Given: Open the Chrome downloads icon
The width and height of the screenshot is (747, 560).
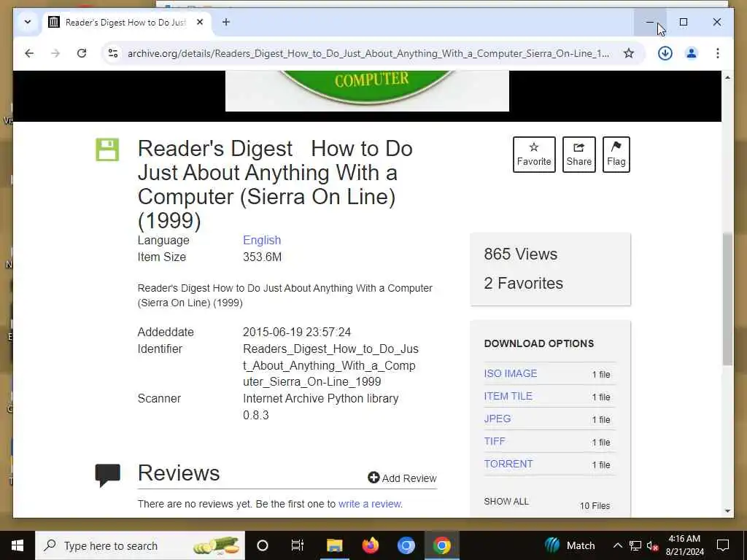Looking at the screenshot, I should (x=665, y=53).
